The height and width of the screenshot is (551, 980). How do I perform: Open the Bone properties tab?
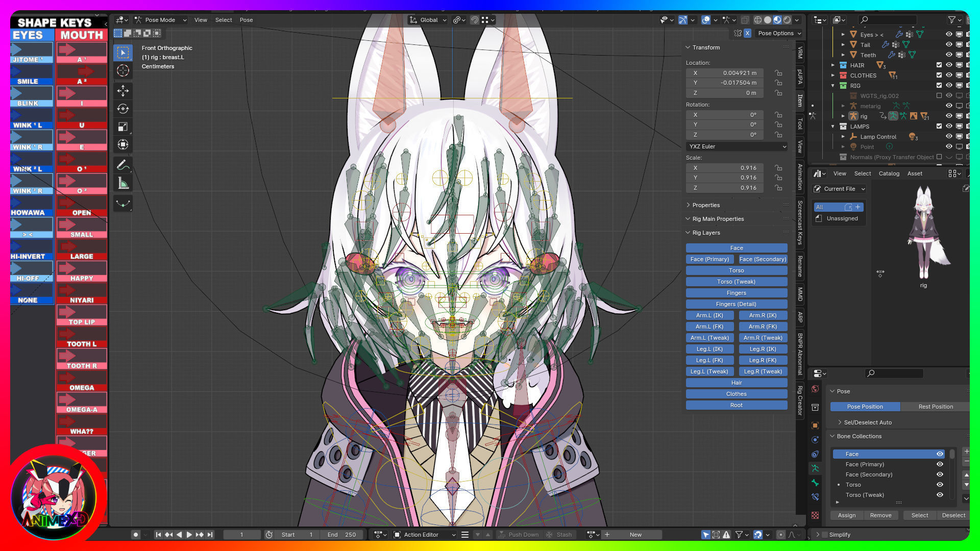coord(815,482)
